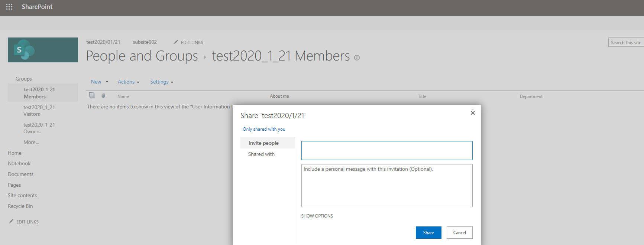Open test2020/01/21 top navigation link

click(103, 42)
